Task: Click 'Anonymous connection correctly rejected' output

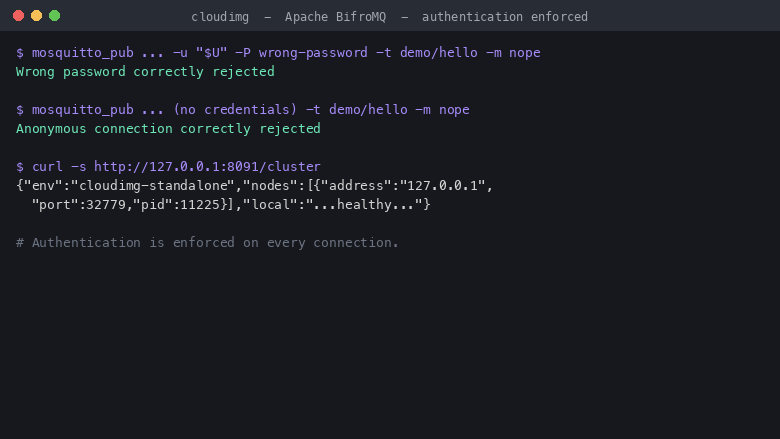Action: coord(168,129)
